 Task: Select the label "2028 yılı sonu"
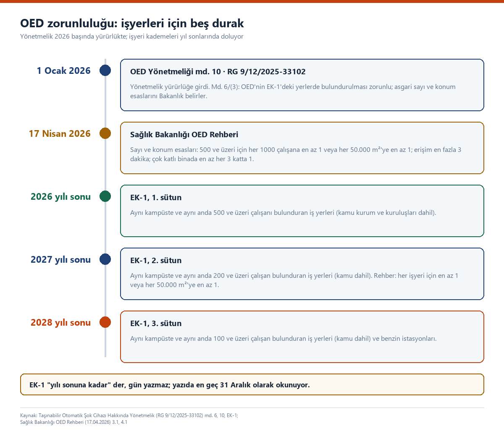tap(60, 322)
